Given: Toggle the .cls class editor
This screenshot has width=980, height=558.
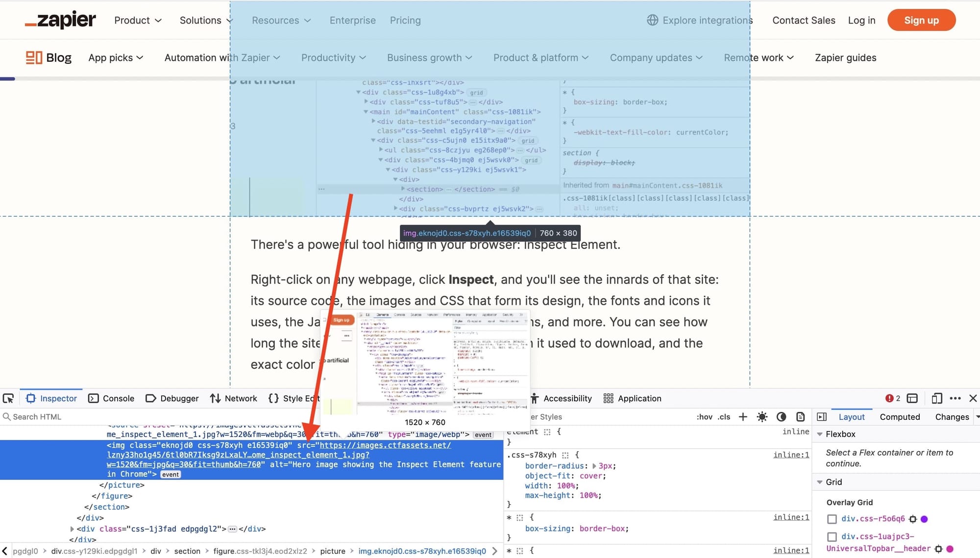Looking at the screenshot, I should [x=724, y=416].
